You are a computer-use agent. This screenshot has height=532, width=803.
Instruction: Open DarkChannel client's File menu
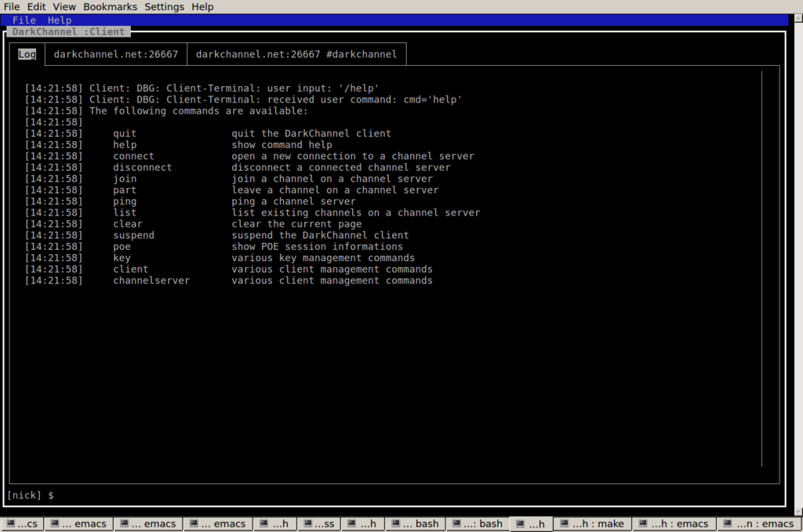(24, 20)
